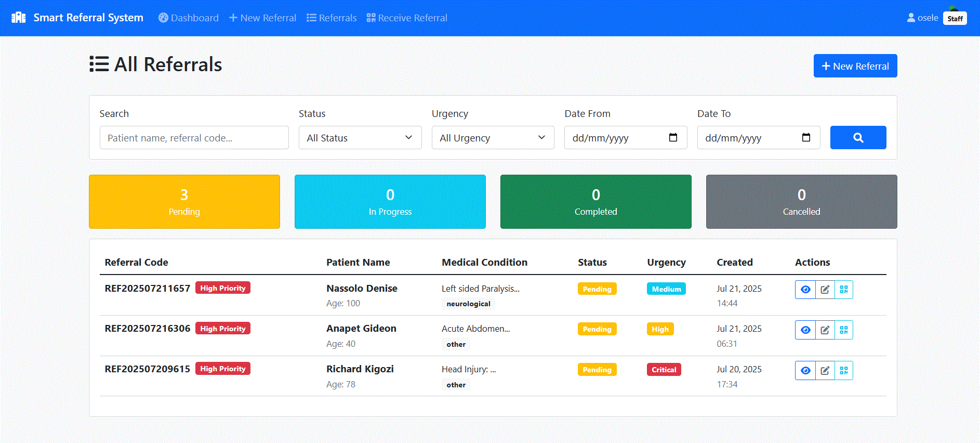
Task: Open the Date To calendar picker icon
Action: (806, 138)
